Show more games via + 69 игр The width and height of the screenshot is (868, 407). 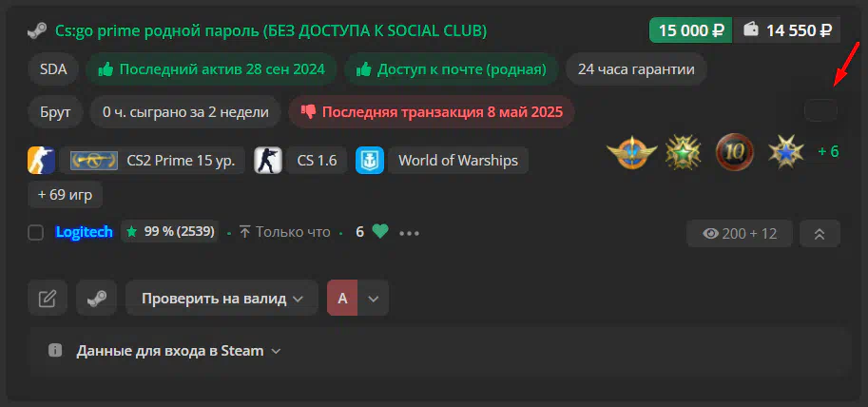coord(66,195)
